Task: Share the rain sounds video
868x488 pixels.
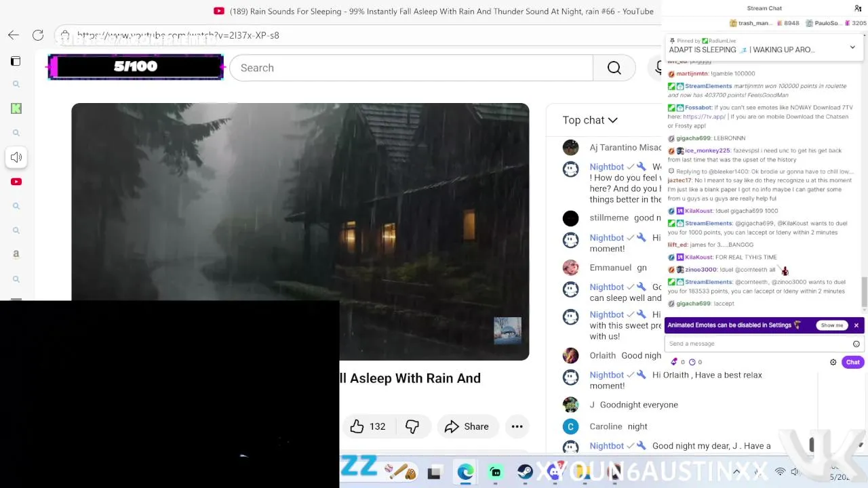Action: pos(467,426)
